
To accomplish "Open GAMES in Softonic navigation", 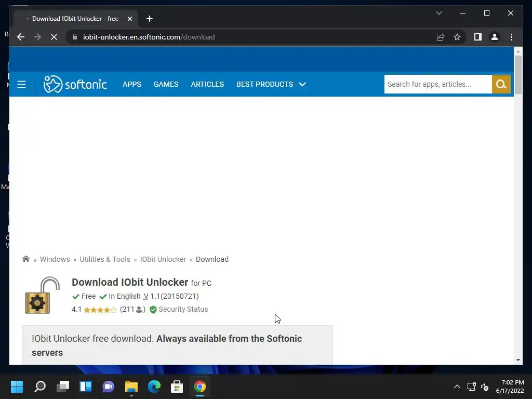I will pos(166,84).
